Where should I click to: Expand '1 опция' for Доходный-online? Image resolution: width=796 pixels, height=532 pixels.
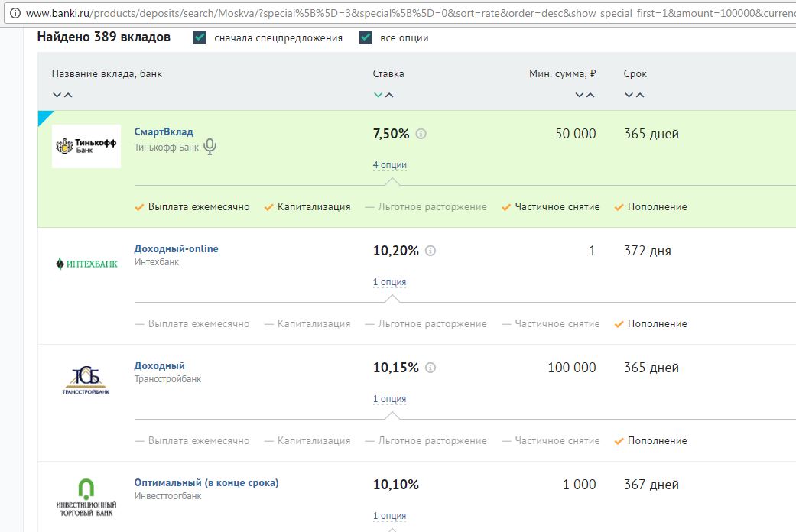click(389, 282)
